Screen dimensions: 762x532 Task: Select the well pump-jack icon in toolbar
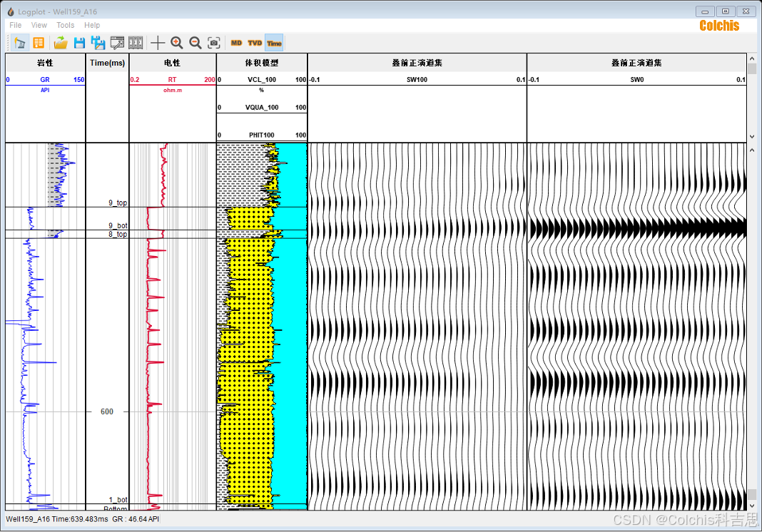pos(20,43)
